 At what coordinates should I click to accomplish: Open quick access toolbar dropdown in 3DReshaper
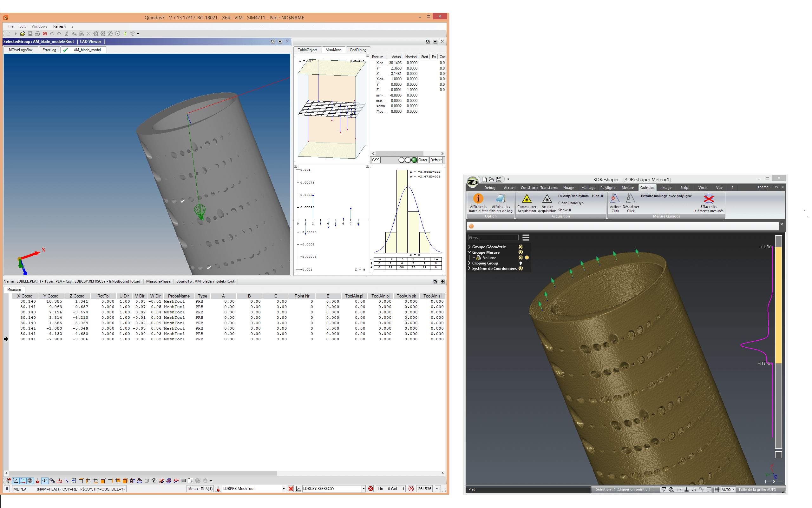(x=508, y=179)
